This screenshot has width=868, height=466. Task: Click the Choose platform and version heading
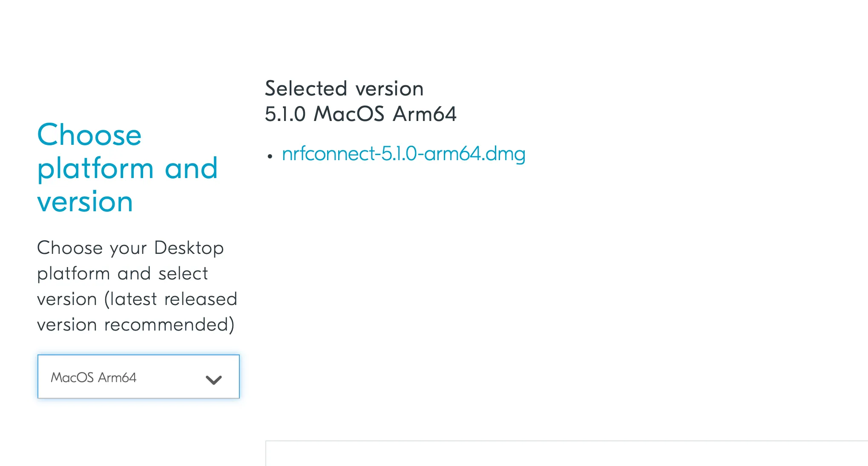point(128,168)
